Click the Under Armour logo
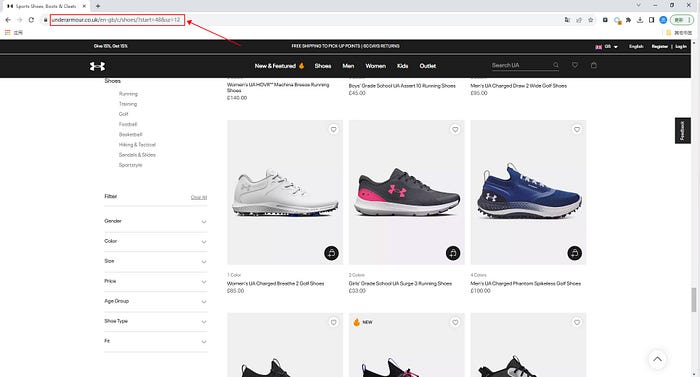This screenshot has width=700, height=377. (97, 66)
